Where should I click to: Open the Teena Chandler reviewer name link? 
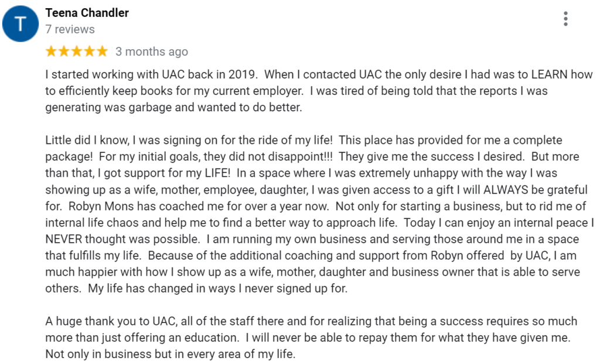(87, 12)
